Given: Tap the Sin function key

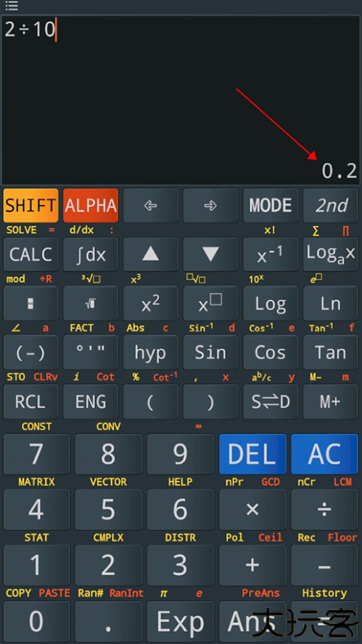Looking at the screenshot, I should coord(210,352).
